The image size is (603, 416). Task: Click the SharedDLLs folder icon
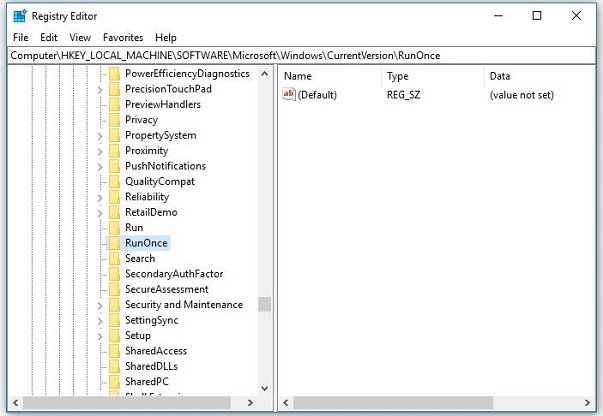[x=114, y=366]
